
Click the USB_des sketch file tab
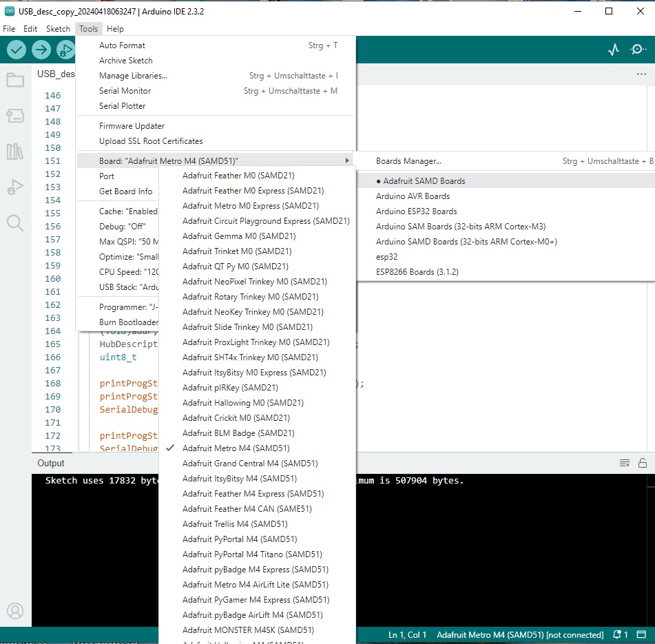55,74
